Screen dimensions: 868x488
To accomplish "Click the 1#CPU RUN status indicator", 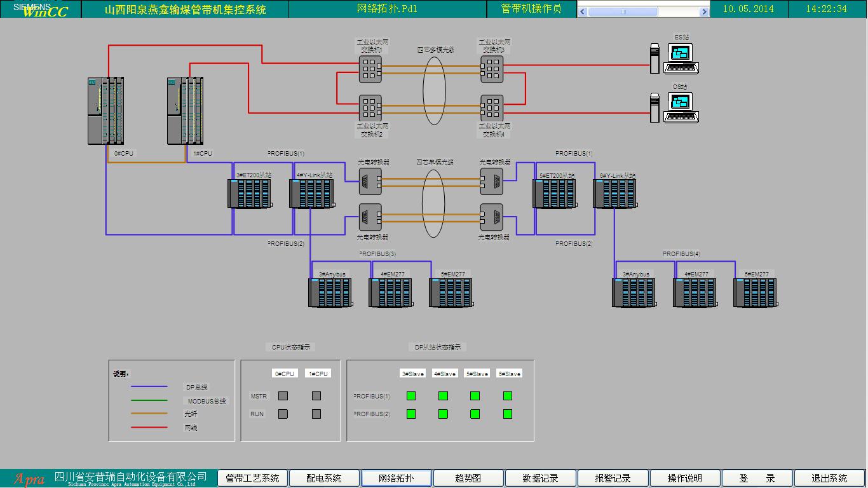I will (x=316, y=414).
